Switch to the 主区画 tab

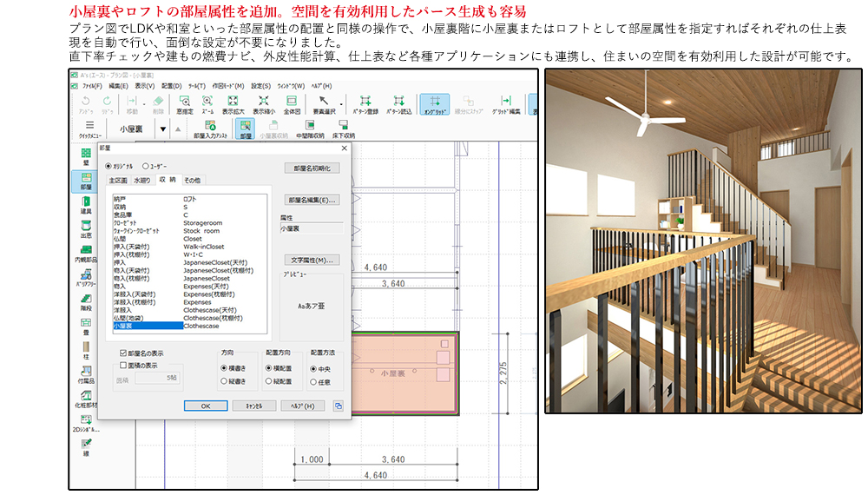tap(118, 181)
